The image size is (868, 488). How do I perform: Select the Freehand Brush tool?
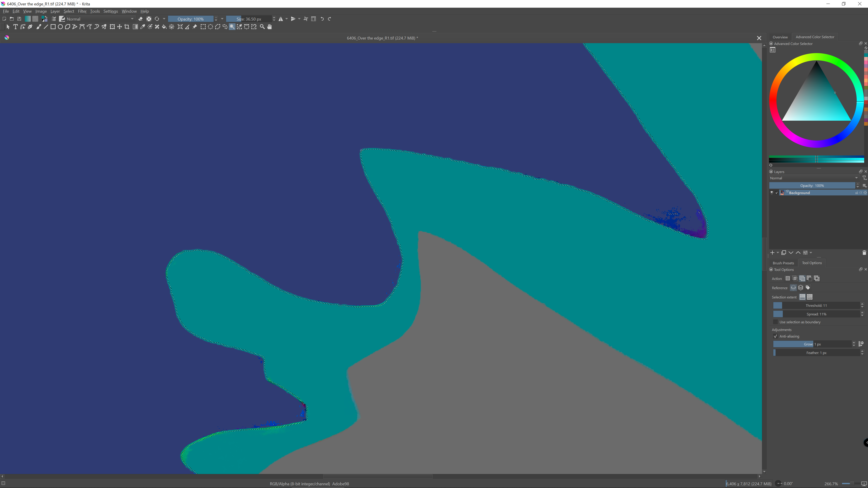(38, 27)
